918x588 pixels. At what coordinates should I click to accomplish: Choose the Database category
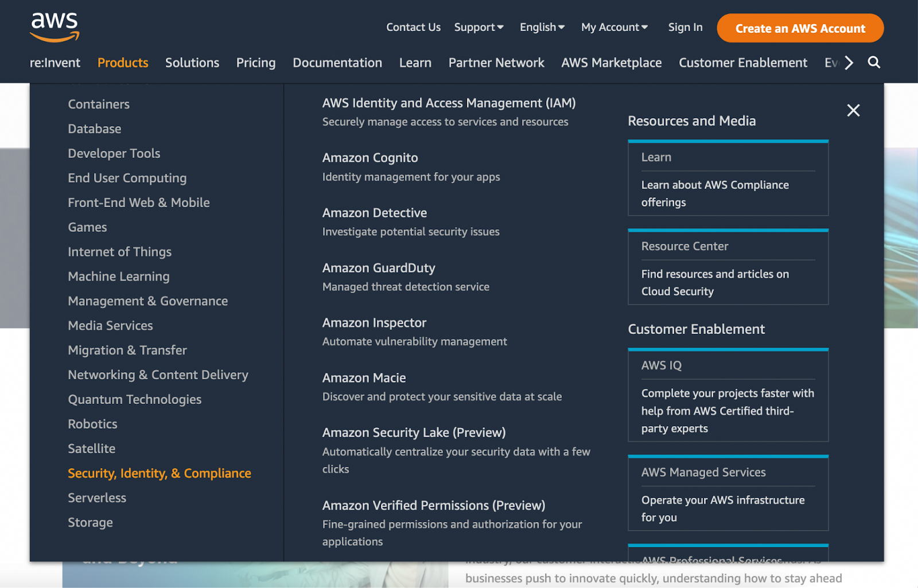click(x=95, y=129)
